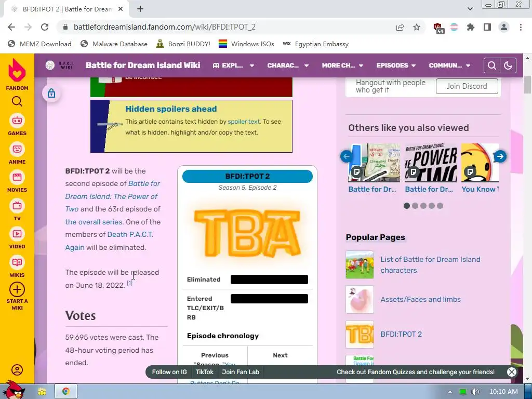This screenshot has width=532, height=399.
Task: Open the adblock extension icon with 54 badge
Action: coord(438,28)
